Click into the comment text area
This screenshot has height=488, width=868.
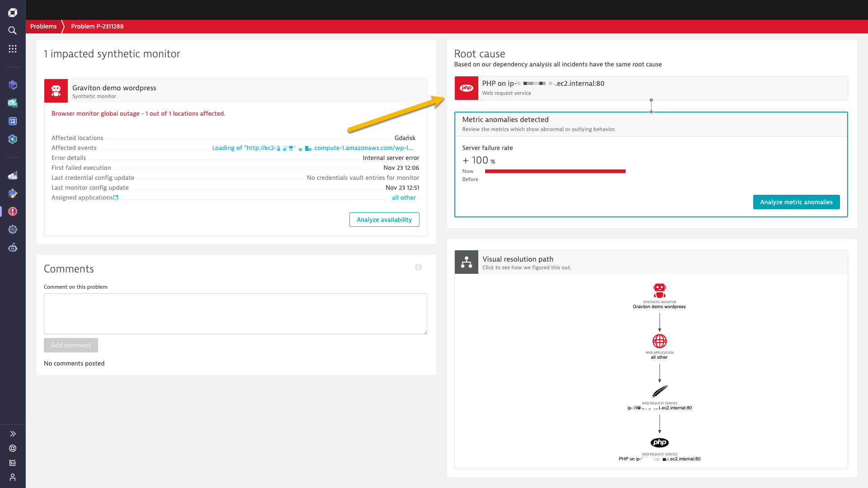coord(235,314)
